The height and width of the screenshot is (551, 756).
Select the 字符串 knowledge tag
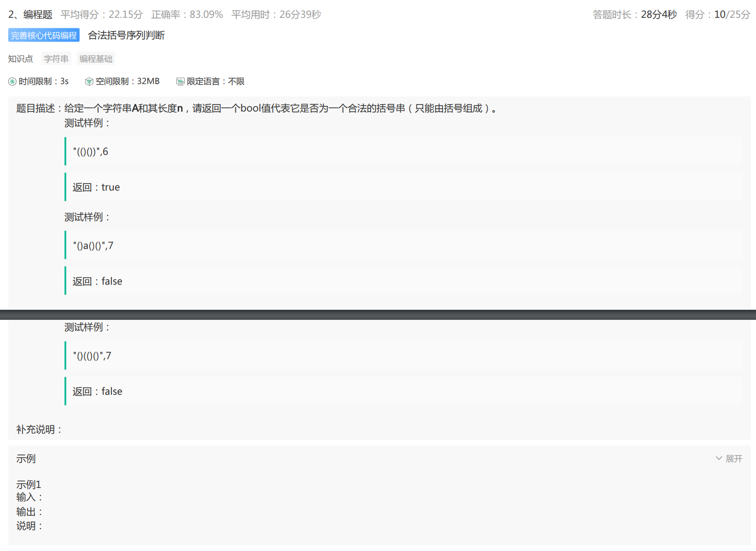(56, 59)
